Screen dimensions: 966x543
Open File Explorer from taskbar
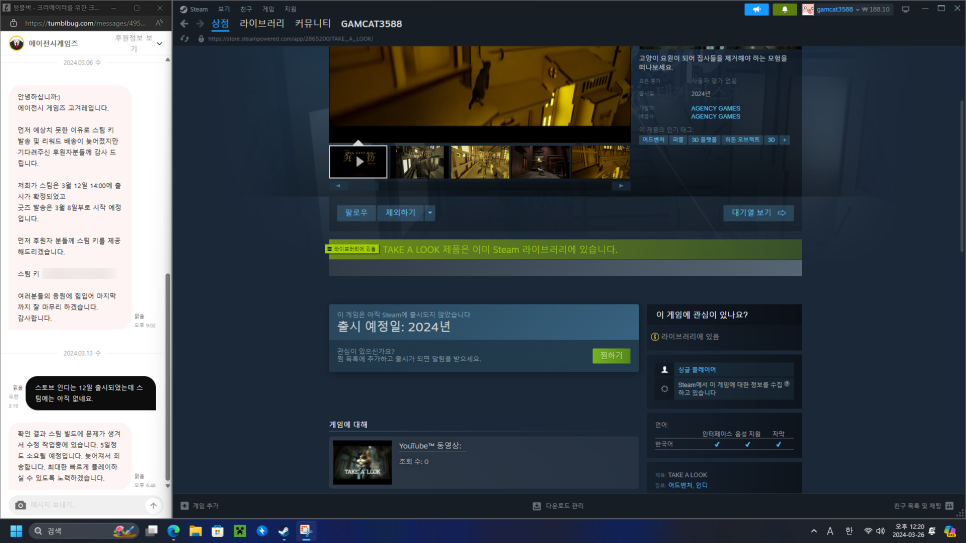click(x=195, y=531)
